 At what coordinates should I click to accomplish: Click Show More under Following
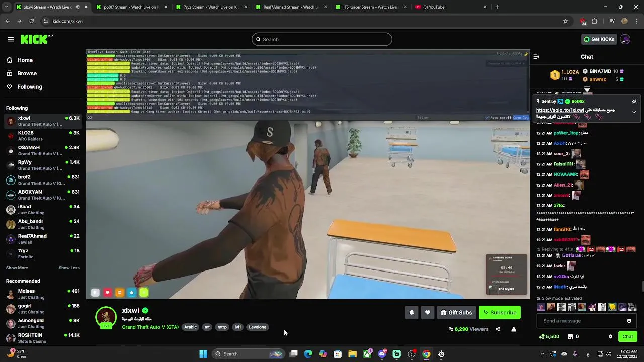pos(17,268)
